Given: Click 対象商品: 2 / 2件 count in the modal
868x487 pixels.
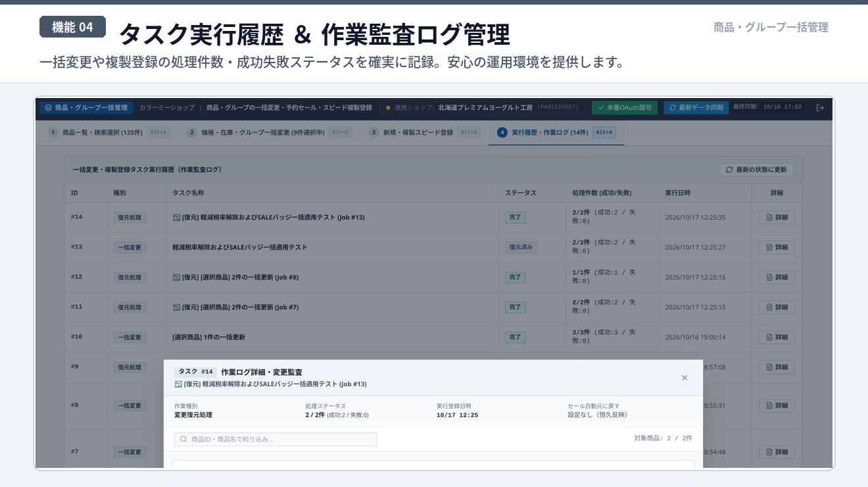Looking at the screenshot, I should [x=663, y=438].
